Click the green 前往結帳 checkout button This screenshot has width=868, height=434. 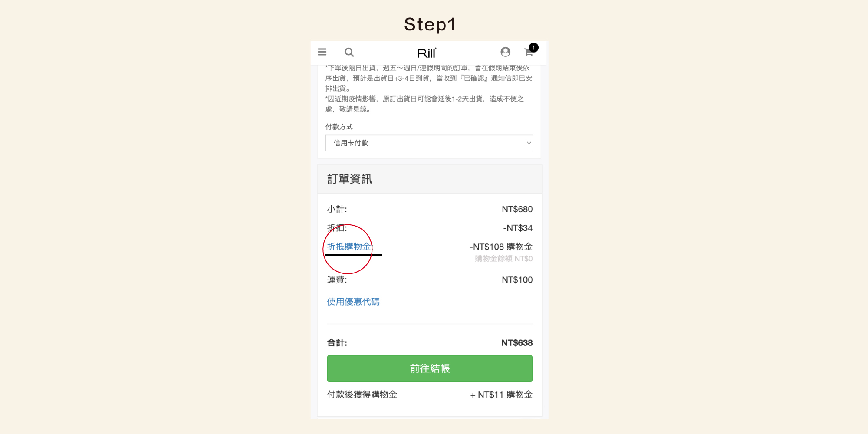pyautogui.click(x=430, y=368)
